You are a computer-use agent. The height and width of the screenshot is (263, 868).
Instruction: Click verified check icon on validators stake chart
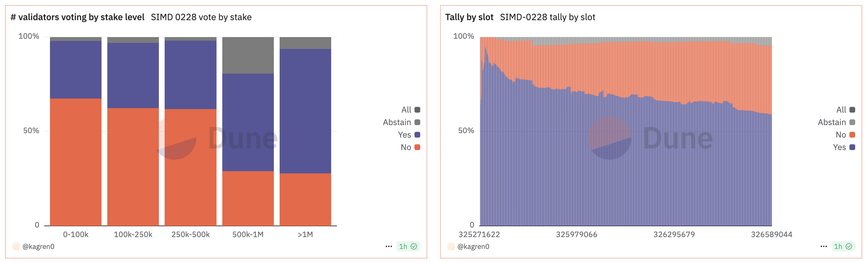point(414,246)
